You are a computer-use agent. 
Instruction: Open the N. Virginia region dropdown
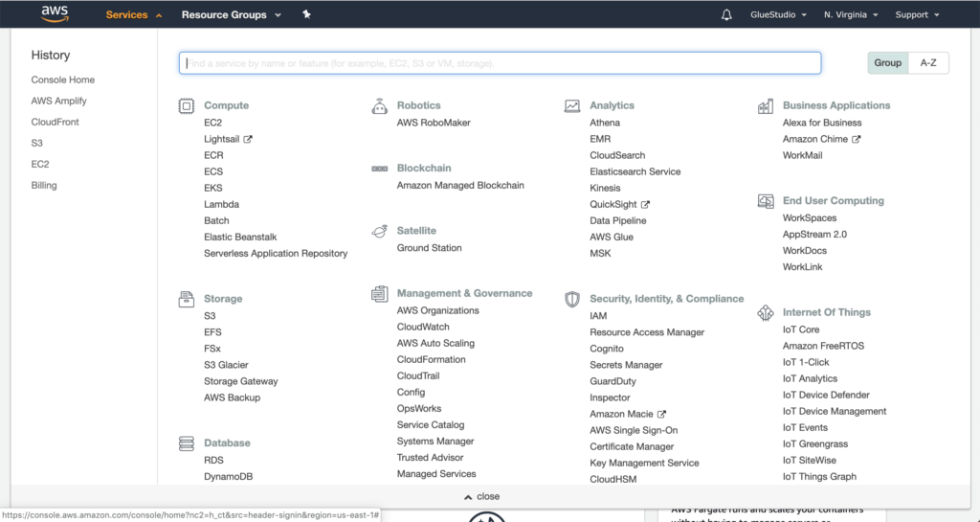tap(851, 14)
